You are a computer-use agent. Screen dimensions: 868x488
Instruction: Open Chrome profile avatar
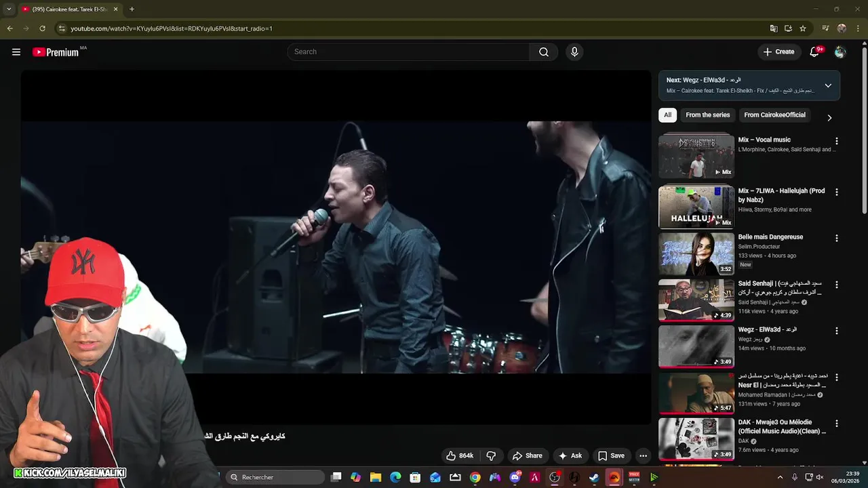point(842,28)
